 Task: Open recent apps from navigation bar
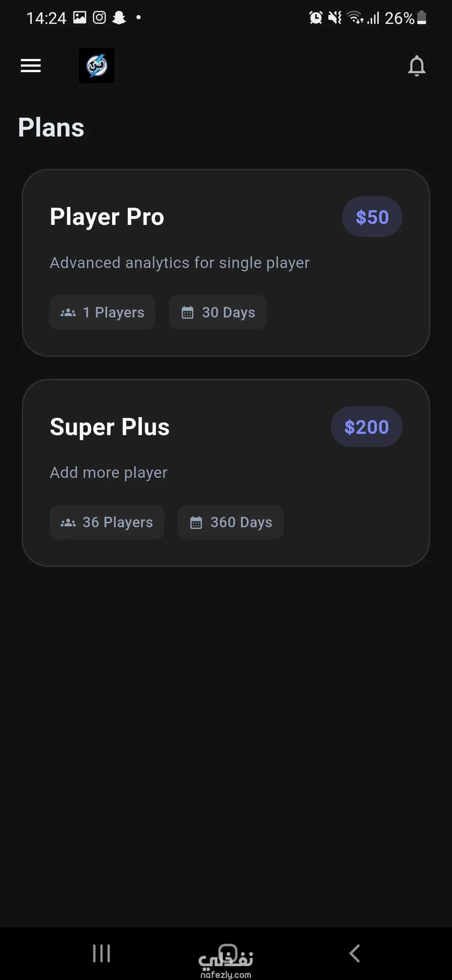tap(101, 954)
